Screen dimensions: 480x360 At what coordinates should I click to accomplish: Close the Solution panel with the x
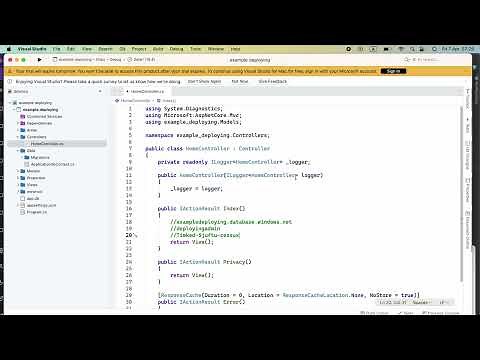point(100,91)
